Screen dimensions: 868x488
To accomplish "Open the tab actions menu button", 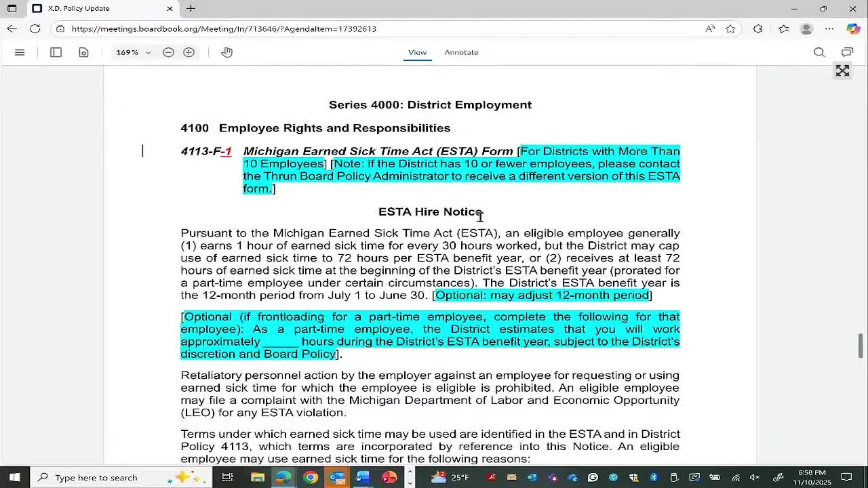I will point(12,8).
